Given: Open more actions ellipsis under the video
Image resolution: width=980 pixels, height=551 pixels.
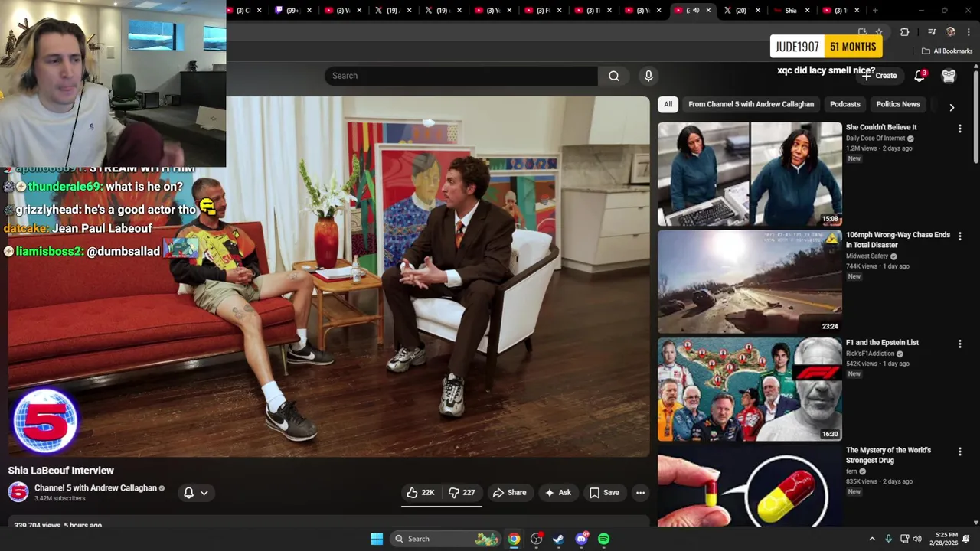Looking at the screenshot, I should pyautogui.click(x=640, y=493).
